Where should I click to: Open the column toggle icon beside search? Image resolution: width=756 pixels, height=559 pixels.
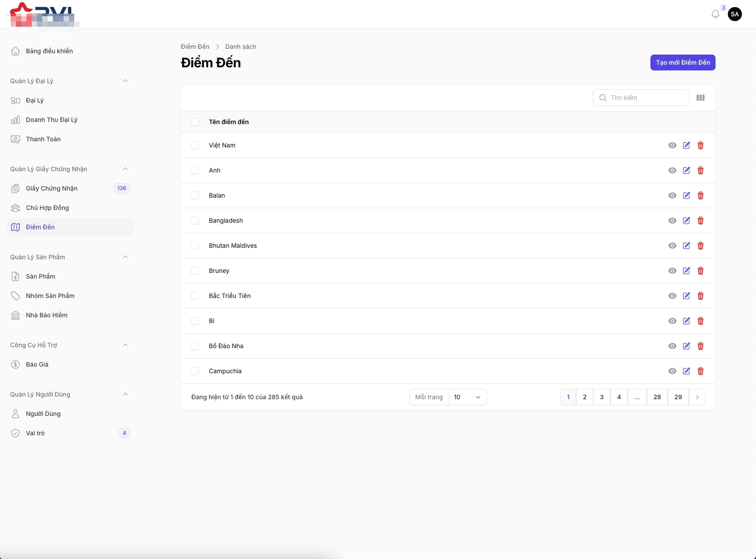(701, 98)
